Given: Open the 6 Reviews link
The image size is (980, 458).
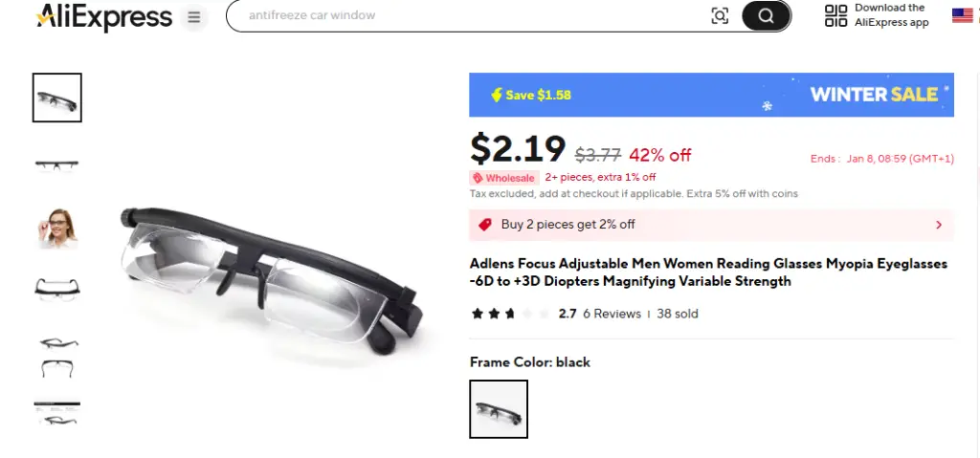Looking at the screenshot, I should [612, 314].
